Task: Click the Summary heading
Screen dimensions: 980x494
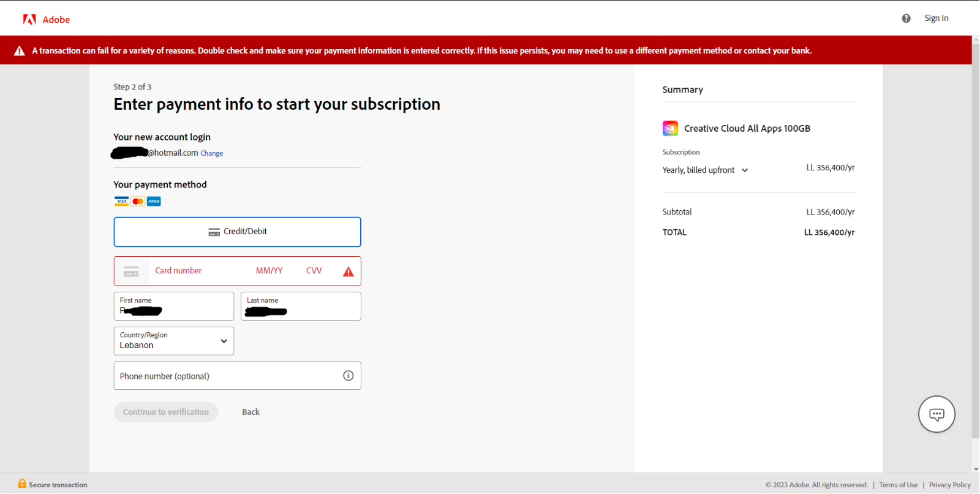Action: click(682, 89)
